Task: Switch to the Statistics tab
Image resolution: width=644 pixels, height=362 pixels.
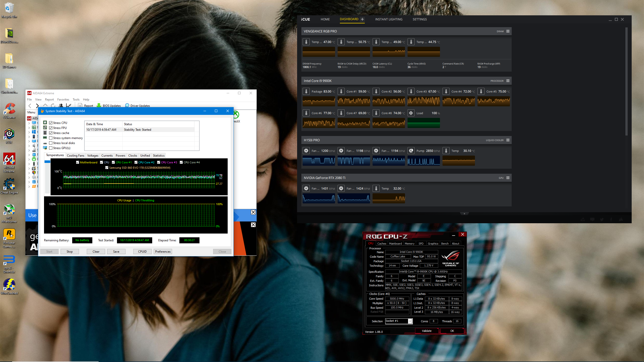Action: (159, 156)
